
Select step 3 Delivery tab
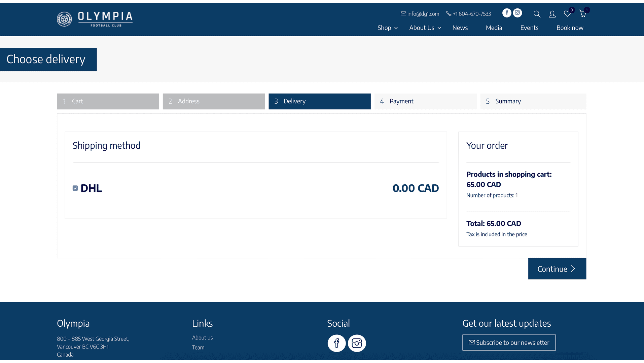(x=320, y=101)
